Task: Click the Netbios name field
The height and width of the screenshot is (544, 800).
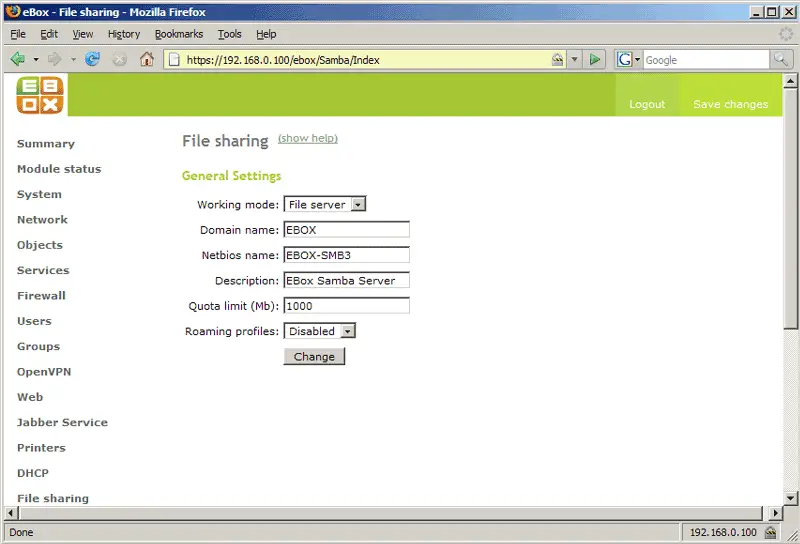Action: click(x=346, y=255)
